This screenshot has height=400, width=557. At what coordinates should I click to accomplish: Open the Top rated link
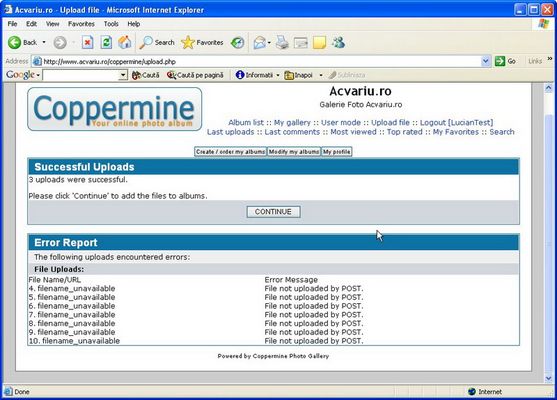click(x=404, y=132)
